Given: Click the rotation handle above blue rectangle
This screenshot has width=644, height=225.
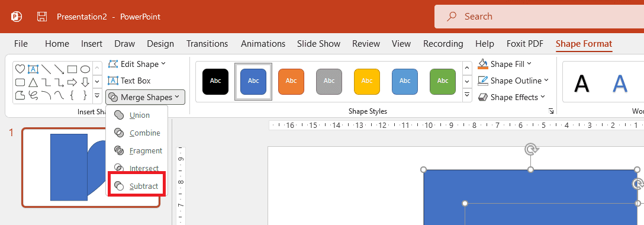Looking at the screenshot, I should pos(530,149).
